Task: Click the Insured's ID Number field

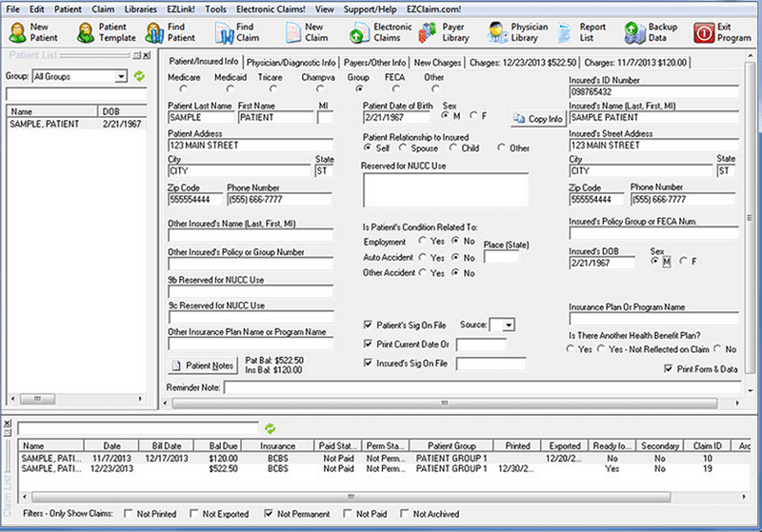Action: click(x=653, y=91)
